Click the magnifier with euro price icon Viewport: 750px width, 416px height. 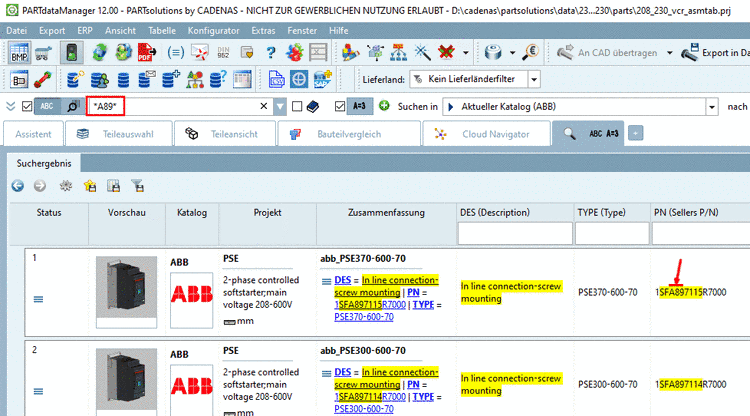[x=530, y=53]
